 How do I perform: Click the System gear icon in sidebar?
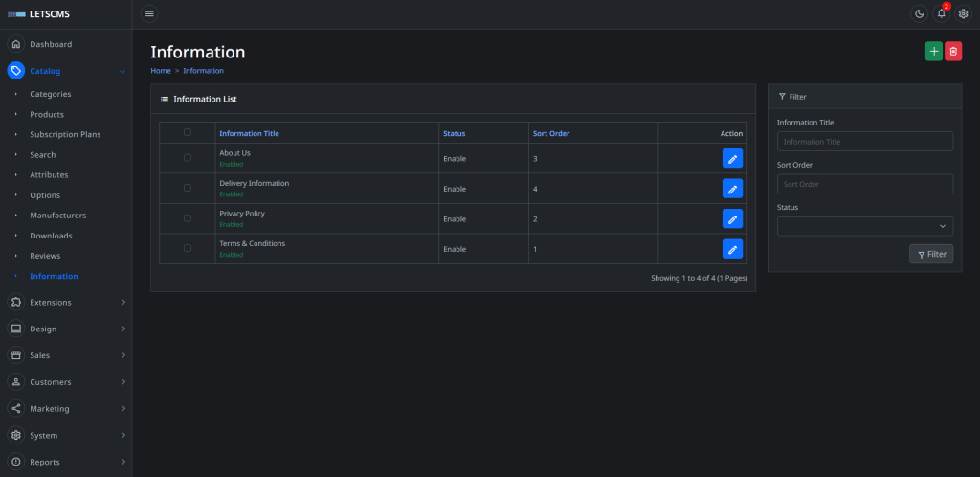pyautogui.click(x=16, y=435)
